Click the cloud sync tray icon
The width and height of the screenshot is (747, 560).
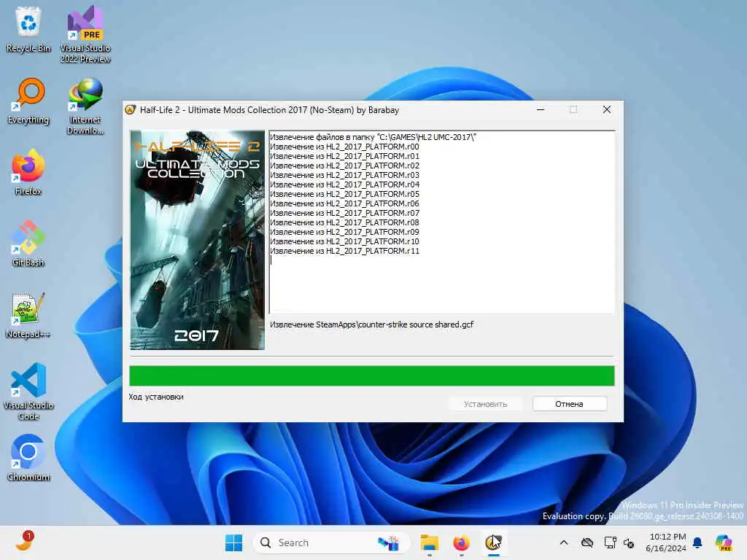click(587, 542)
